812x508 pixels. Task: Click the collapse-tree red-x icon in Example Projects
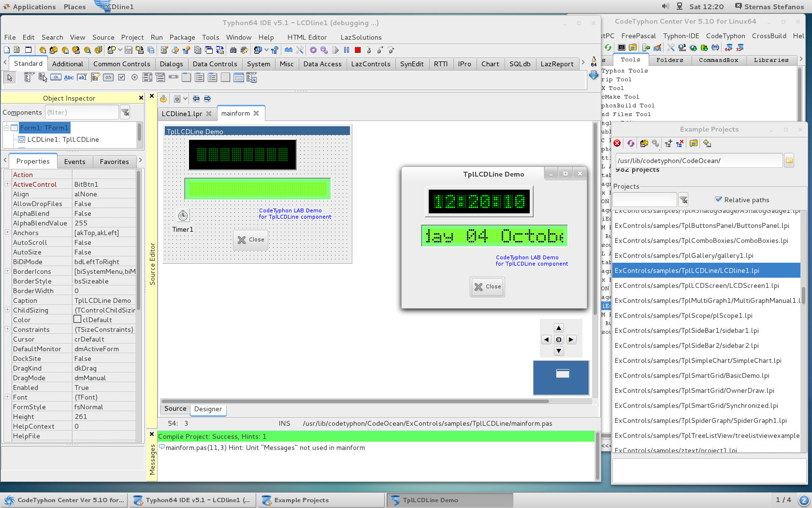pos(680,143)
